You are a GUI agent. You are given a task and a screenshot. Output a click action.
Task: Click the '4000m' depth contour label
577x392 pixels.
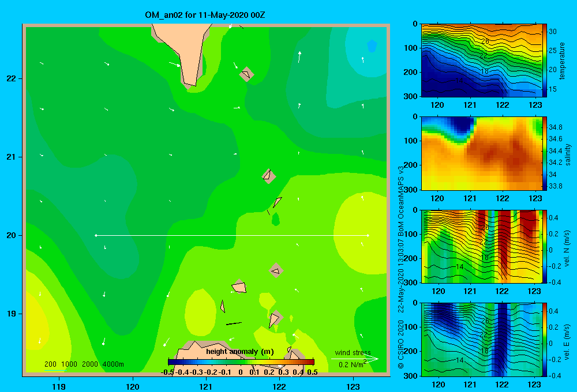[x=113, y=364]
